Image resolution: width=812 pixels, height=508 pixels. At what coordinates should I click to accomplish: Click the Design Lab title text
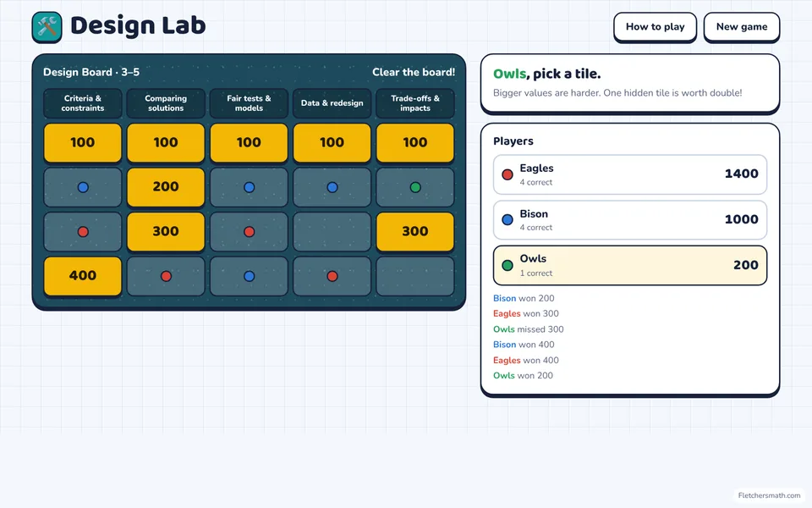click(138, 26)
